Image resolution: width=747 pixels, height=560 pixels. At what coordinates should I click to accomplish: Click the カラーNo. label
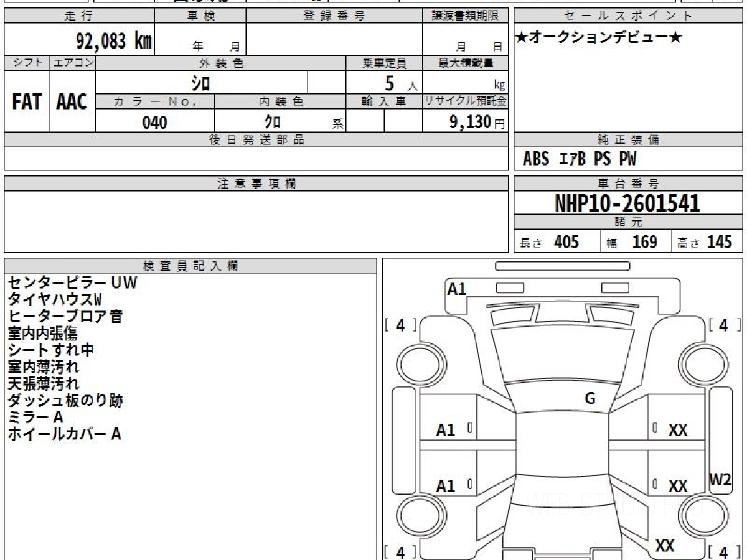pos(155,102)
